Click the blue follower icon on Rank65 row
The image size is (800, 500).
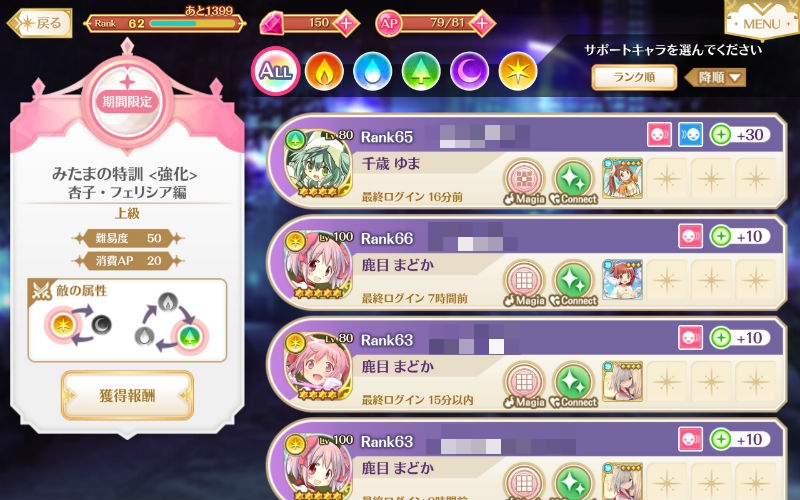coord(690,135)
